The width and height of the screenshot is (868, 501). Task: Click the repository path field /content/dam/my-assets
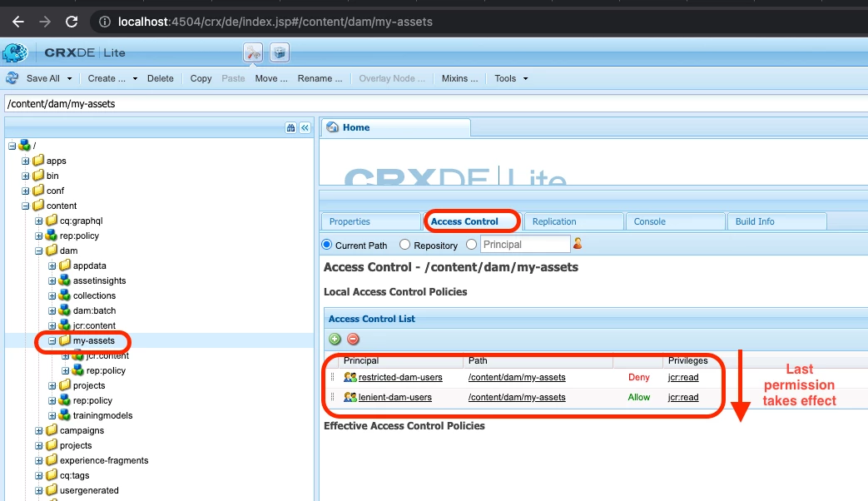(436, 103)
